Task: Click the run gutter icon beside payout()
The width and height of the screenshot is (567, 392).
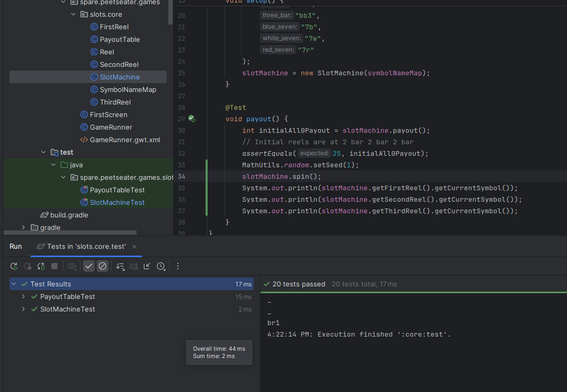Action: pos(191,119)
